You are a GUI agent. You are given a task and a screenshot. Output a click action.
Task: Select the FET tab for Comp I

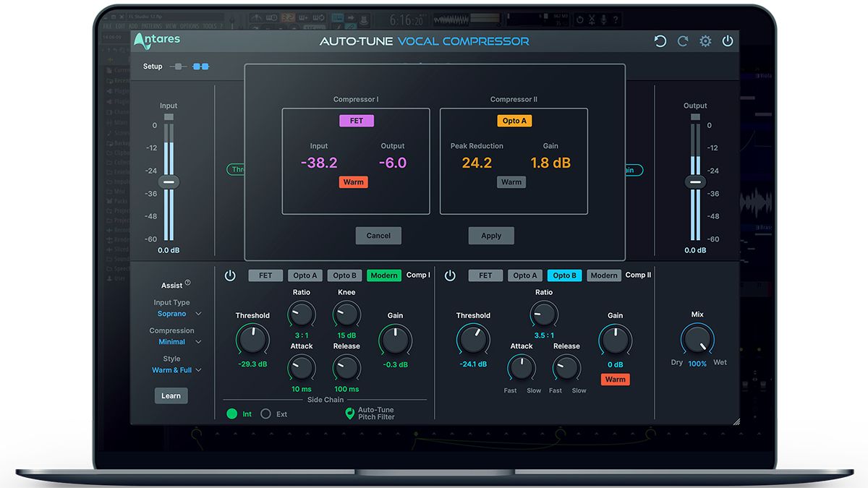[265, 275]
